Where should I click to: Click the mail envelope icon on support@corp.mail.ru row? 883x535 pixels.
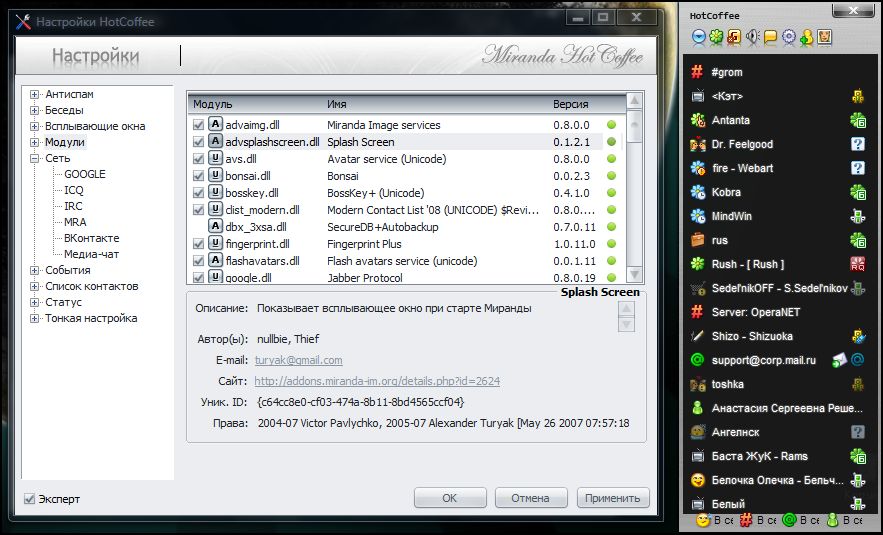pyautogui.click(x=840, y=360)
